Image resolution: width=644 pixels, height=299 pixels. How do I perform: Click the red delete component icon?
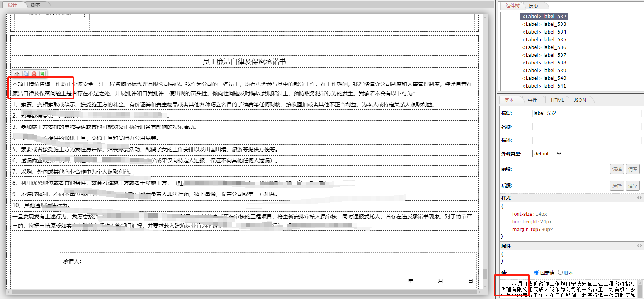[x=34, y=74]
